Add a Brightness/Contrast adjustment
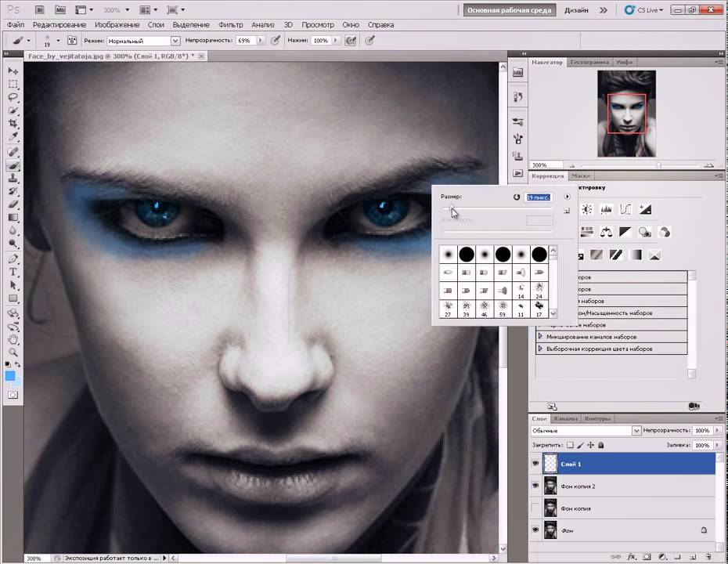Image resolution: width=728 pixels, height=564 pixels. 587,209
